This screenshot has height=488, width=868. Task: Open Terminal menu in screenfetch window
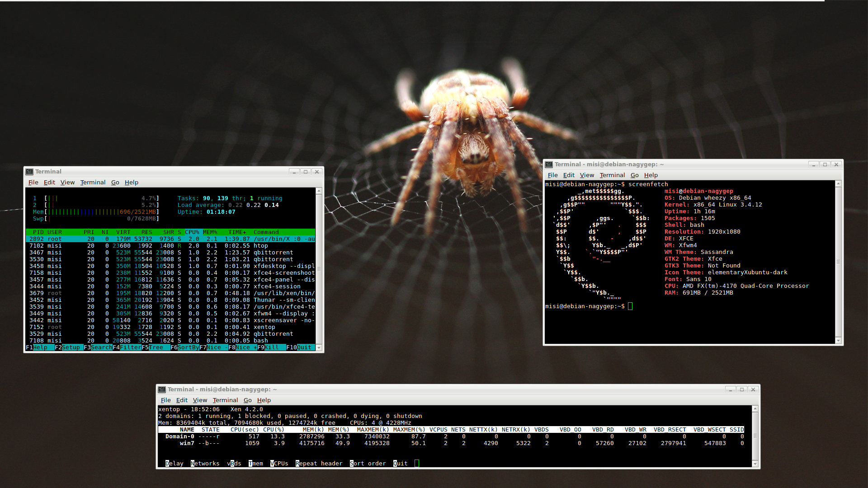coord(612,175)
